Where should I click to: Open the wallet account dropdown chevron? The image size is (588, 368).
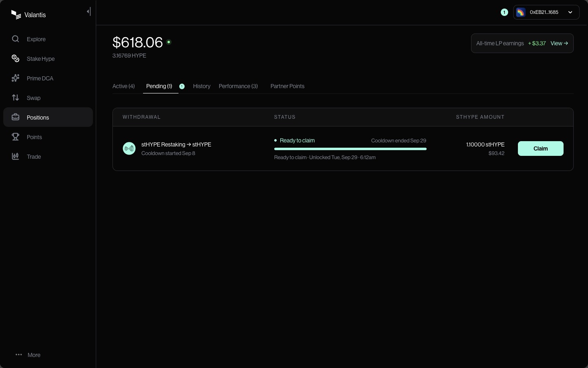[570, 12]
